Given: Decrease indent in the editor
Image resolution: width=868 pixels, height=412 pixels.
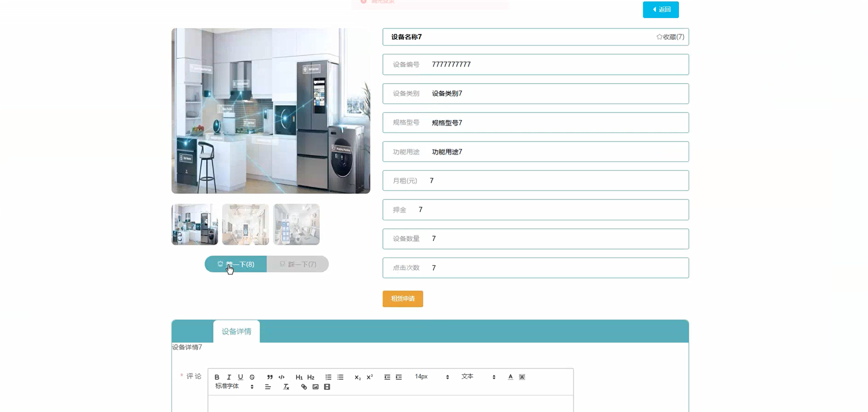Looking at the screenshot, I should (387, 377).
